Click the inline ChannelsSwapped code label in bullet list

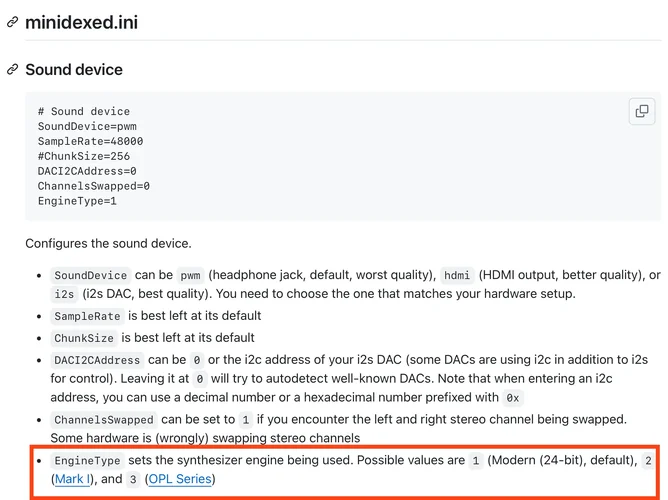(x=104, y=421)
